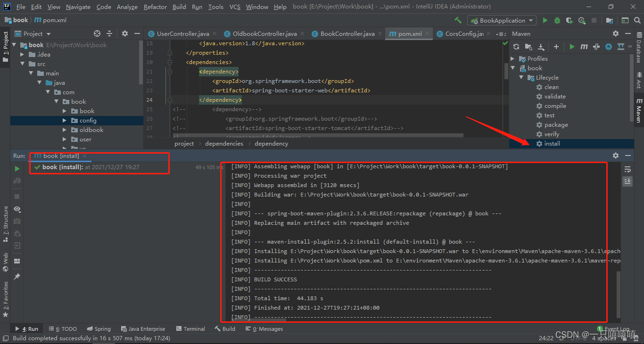
Task: Show hidden editor tabs list dropdown
Action: click(x=500, y=33)
